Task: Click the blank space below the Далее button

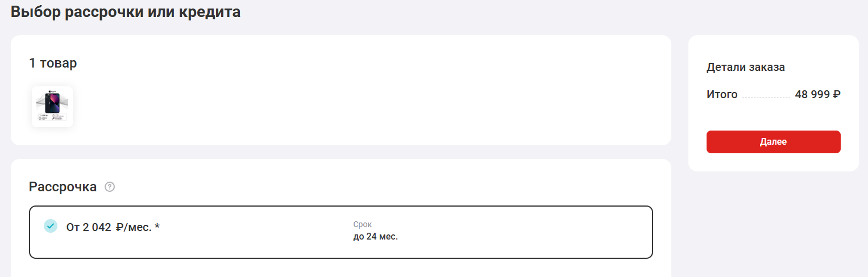Action: [773, 162]
